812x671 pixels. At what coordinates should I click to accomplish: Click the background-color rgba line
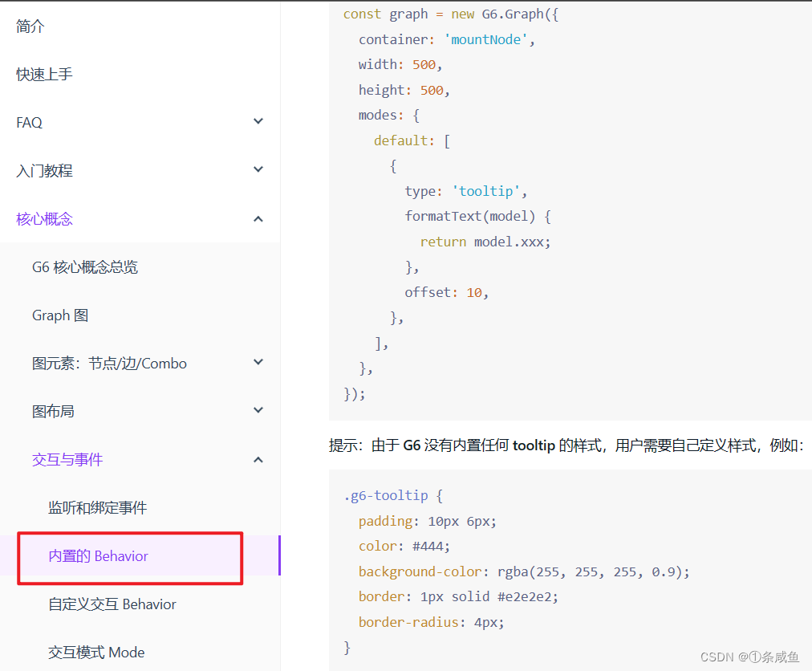click(524, 571)
